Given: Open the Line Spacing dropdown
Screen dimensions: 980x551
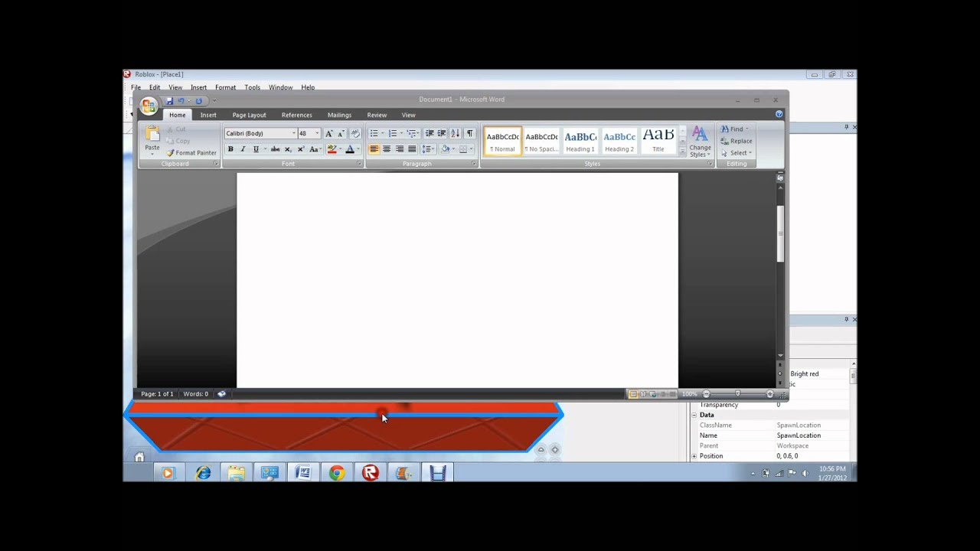Looking at the screenshot, I should point(428,149).
